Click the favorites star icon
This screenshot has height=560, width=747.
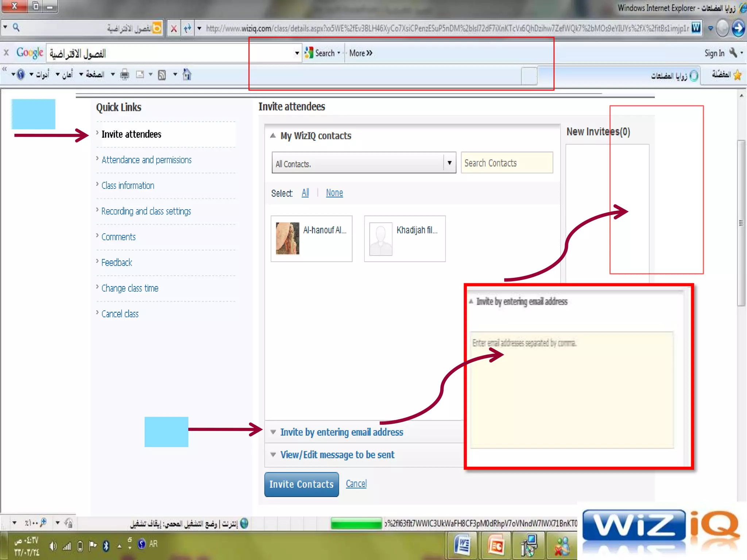click(737, 75)
